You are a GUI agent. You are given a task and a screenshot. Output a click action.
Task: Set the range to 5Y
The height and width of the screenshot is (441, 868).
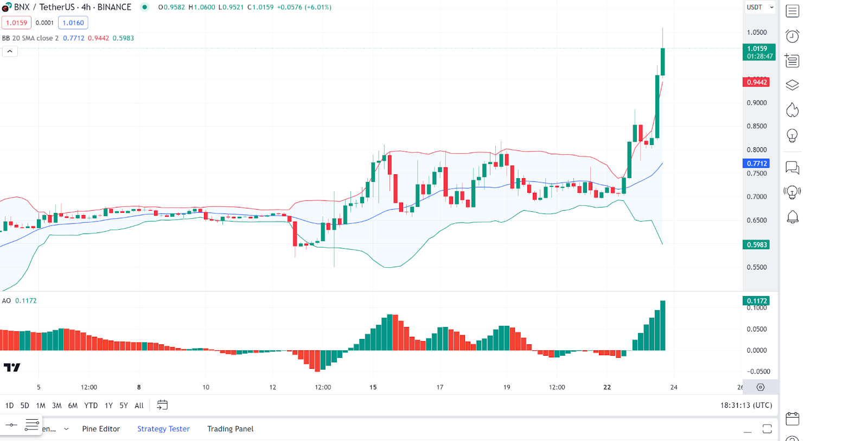[x=124, y=406]
